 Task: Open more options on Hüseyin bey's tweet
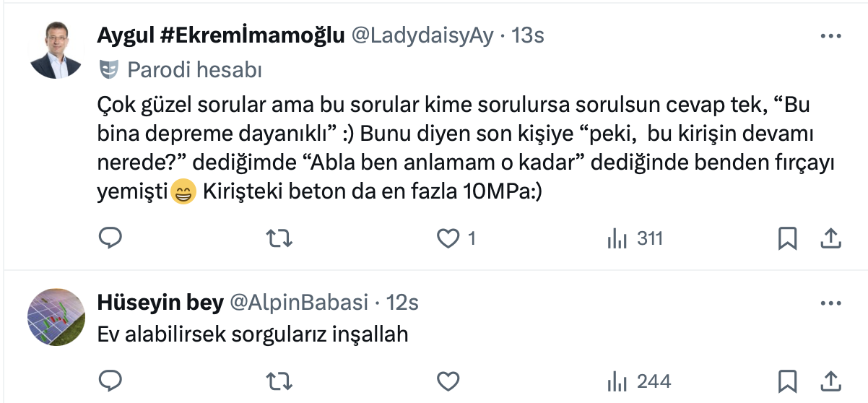(831, 303)
